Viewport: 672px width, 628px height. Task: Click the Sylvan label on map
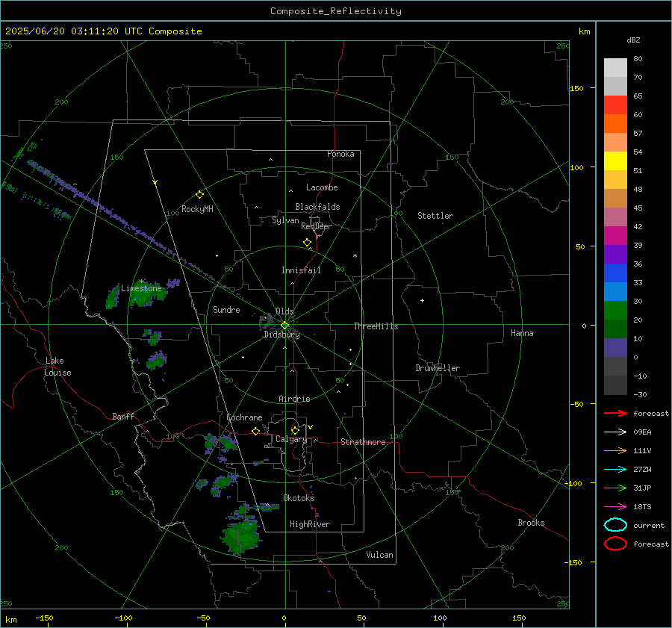pos(285,220)
